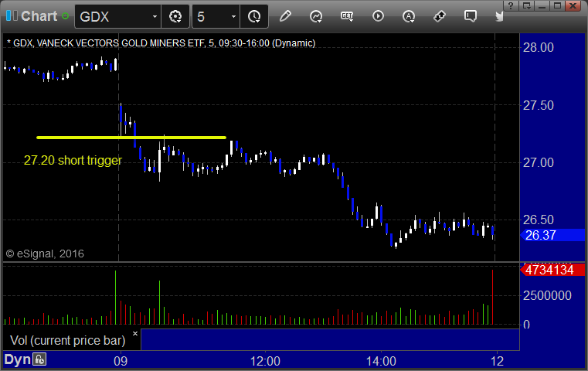588x371 pixels.
Task: Click the 14:00 time axis label
Action: pyautogui.click(x=381, y=361)
